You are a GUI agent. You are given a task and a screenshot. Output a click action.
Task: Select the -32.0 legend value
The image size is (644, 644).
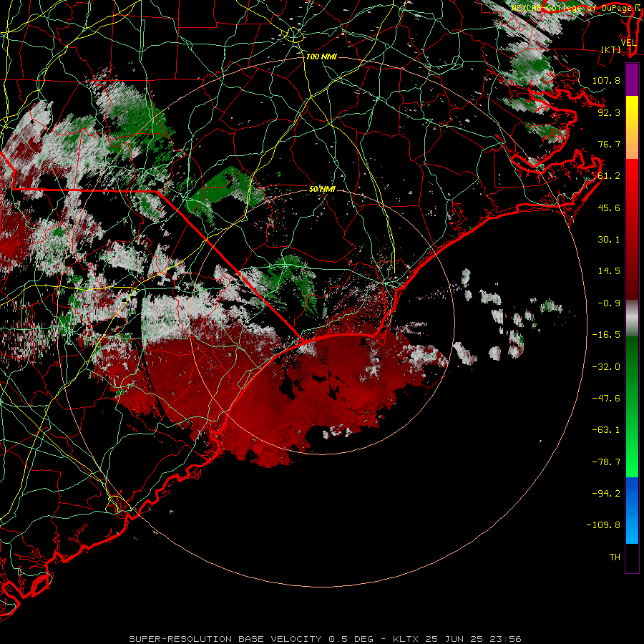point(606,367)
